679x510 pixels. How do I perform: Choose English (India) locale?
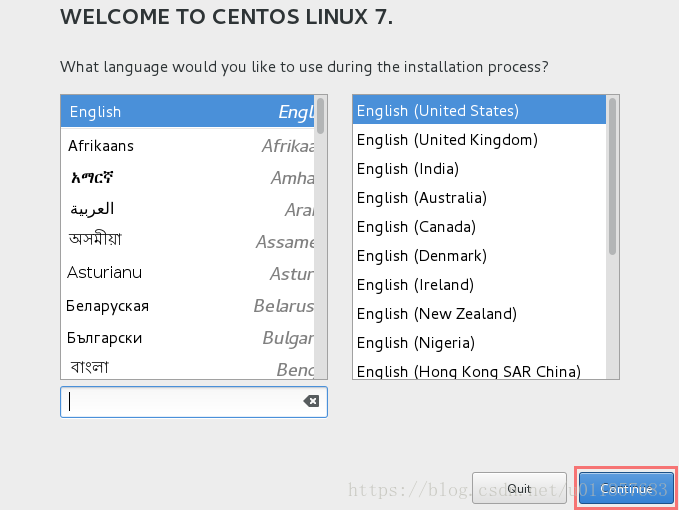(479, 169)
